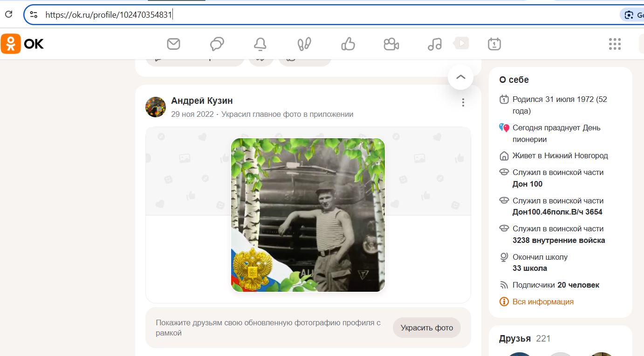Click birth date Родился 31 июля 1972
The width and height of the screenshot is (644, 356).
[x=560, y=105]
